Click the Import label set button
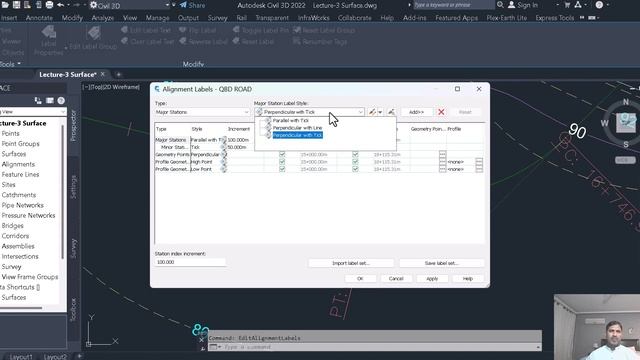 coord(351,263)
